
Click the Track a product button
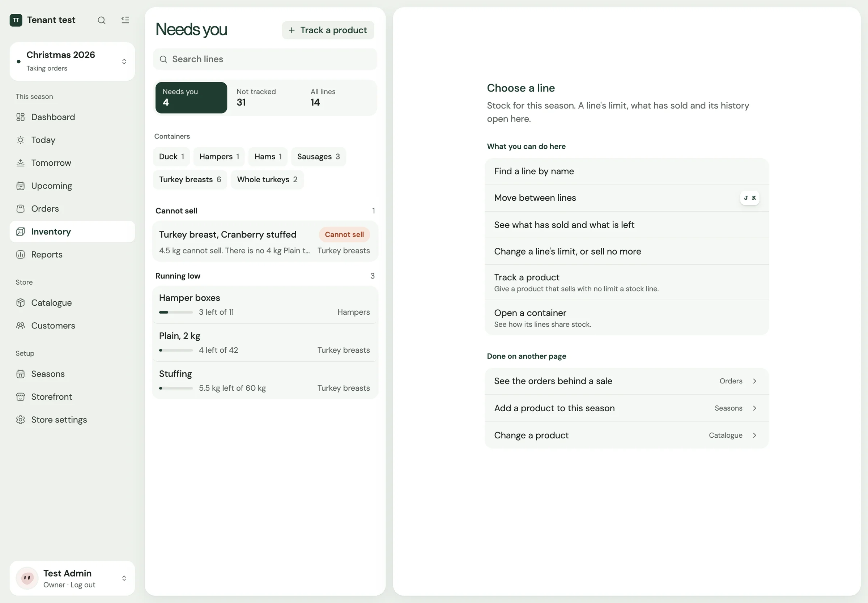click(x=328, y=30)
